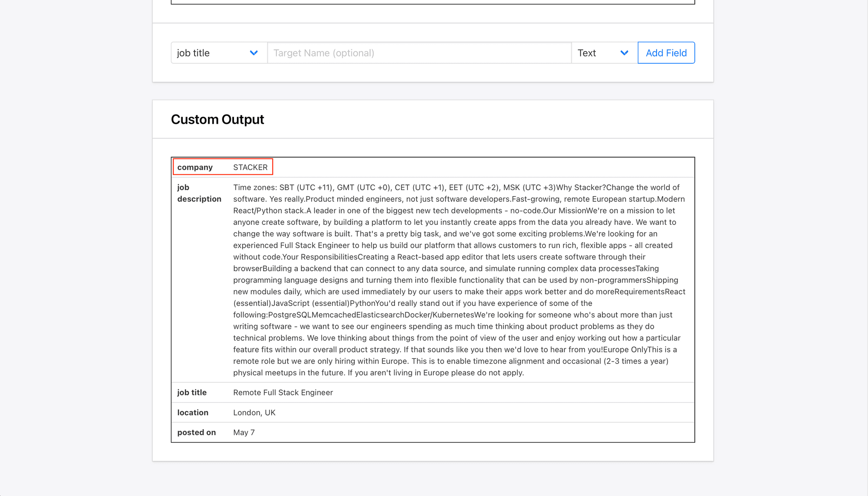Select the posted on row label
This screenshot has width=868, height=496.
[x=196, y=432]
